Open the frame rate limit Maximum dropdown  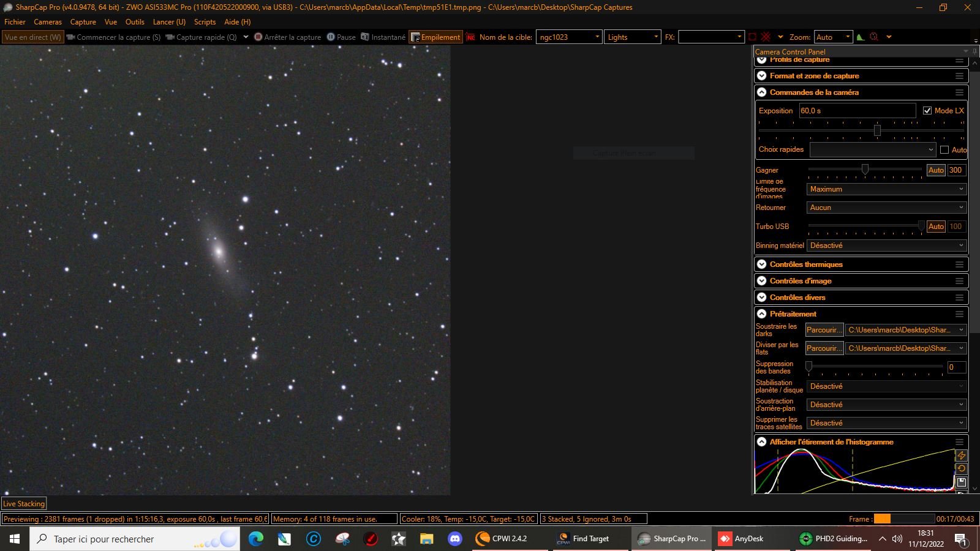887,189
